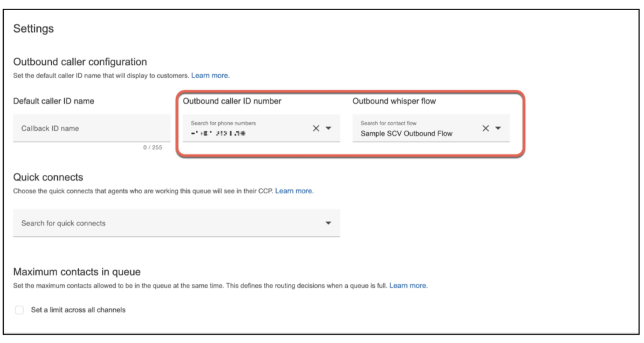Click the Search for quick connects field
This screenshot has height=343, width=644.
(x=164, y=223)
